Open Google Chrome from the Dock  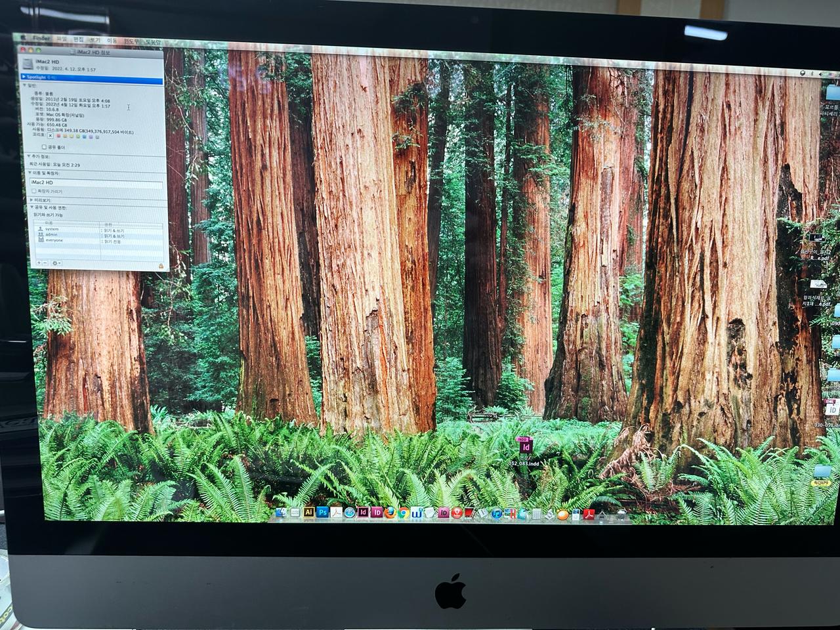click(404, 513)
